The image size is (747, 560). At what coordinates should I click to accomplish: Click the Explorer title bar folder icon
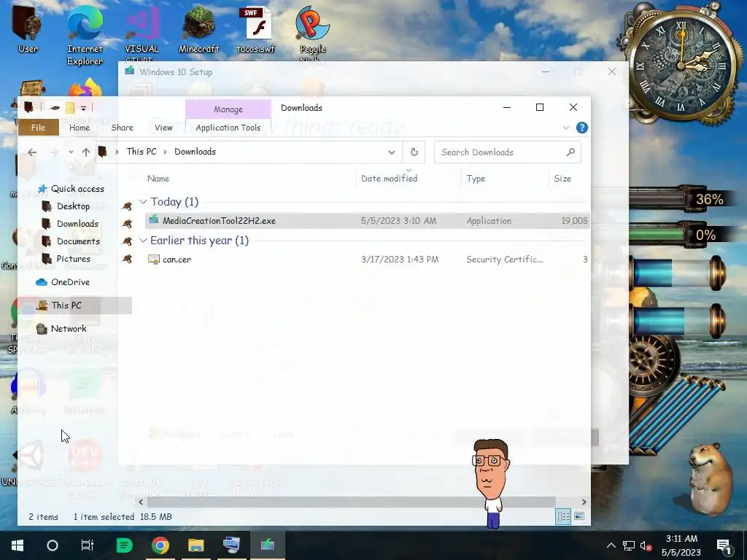pyautogui.click(x=28, y=108)
